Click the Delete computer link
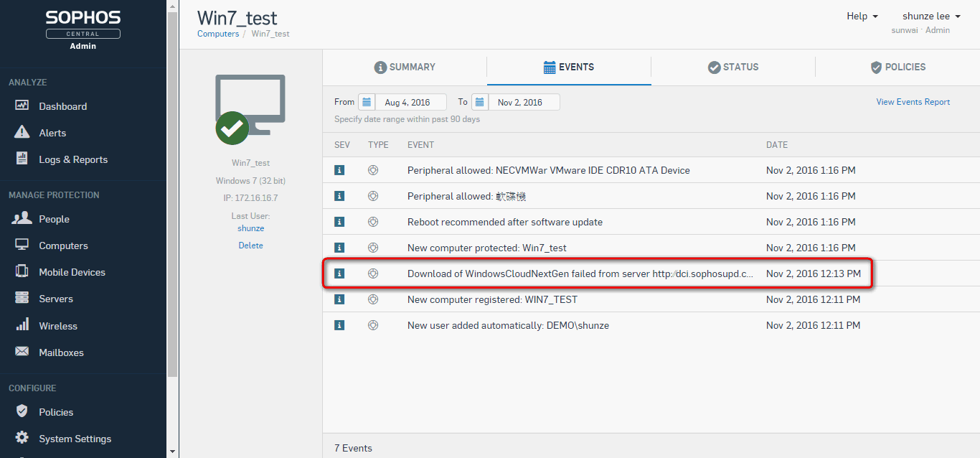Viewport: 980px width, 458px height. pos(250,246)
